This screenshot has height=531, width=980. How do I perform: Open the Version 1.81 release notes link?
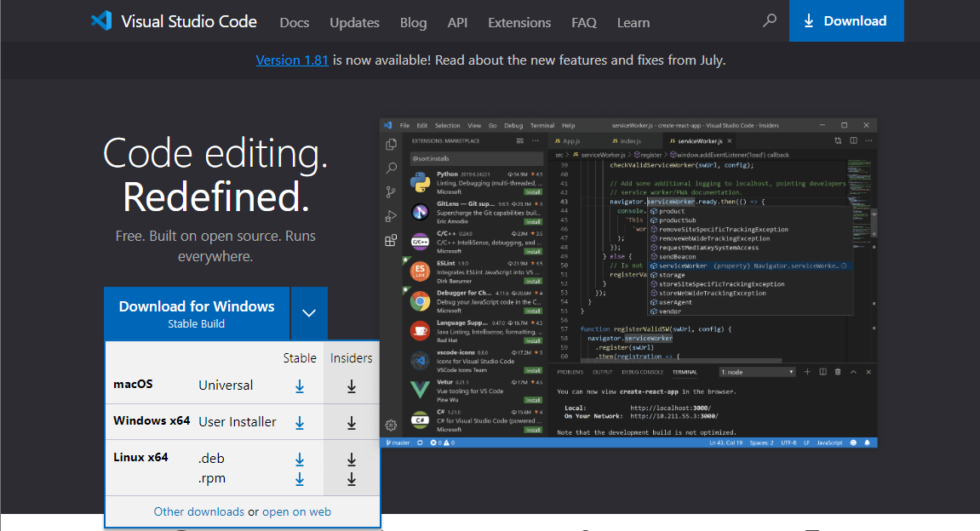pos(292,60)
